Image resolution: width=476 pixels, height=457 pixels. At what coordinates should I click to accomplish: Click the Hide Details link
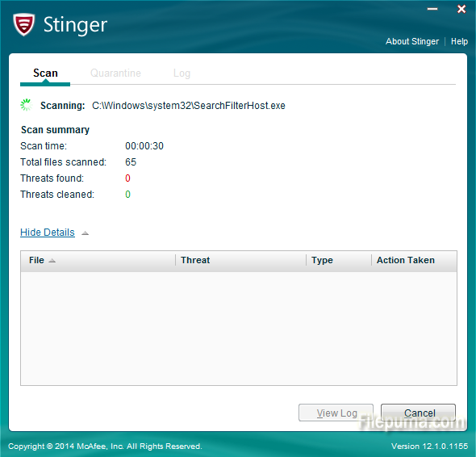tap(48, 233)
